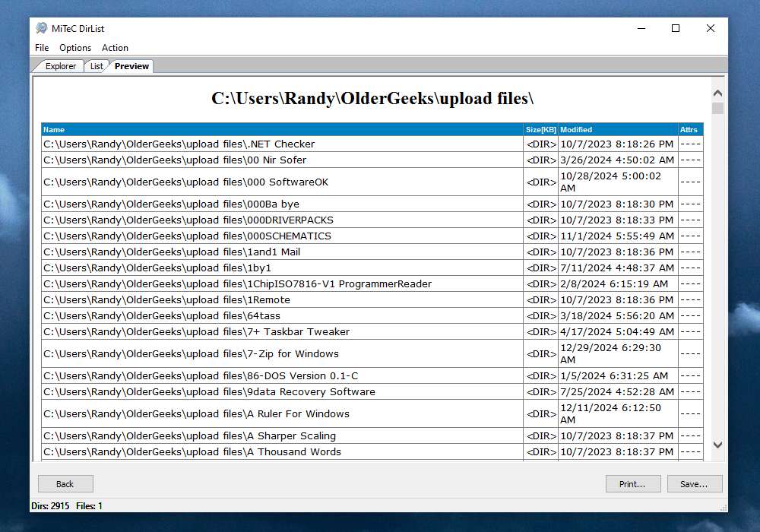Select the 86-DOS Version 0.1-C path
760x532 pixels.
tap(201, 376)
